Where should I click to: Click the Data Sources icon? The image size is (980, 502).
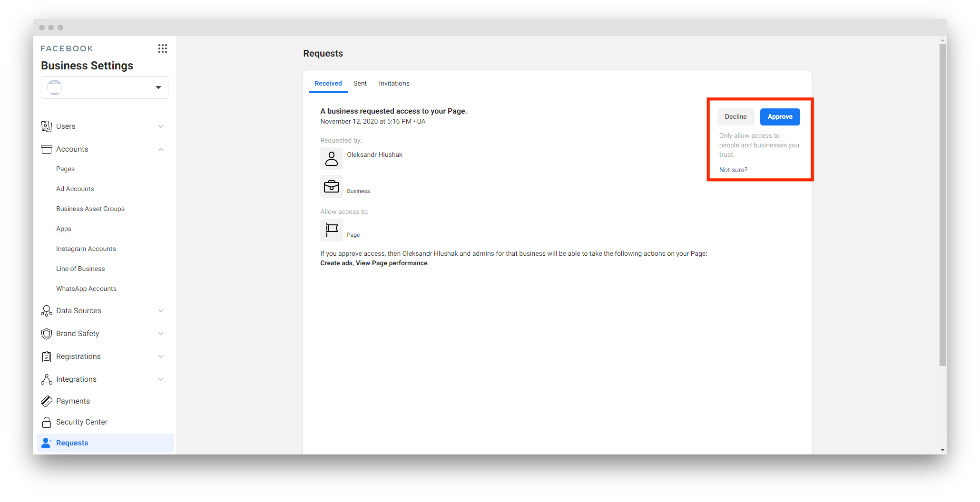pos(47,311)
